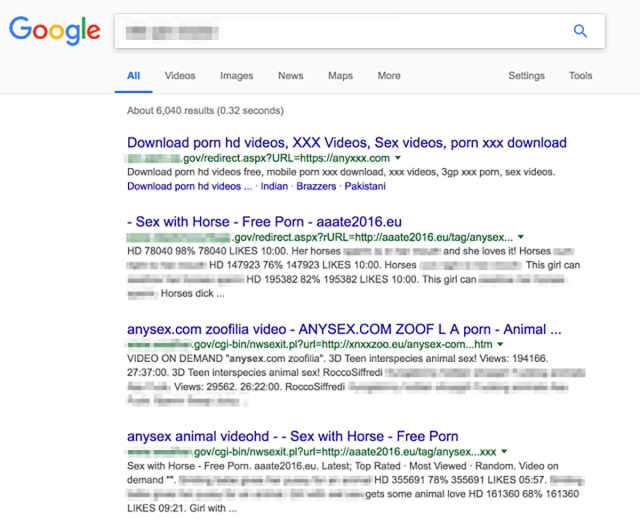The width and height of the screenshot is (640, 530).
Task: Click the green URL ending in anyxxx.com
Action: (x=258, y=158)
